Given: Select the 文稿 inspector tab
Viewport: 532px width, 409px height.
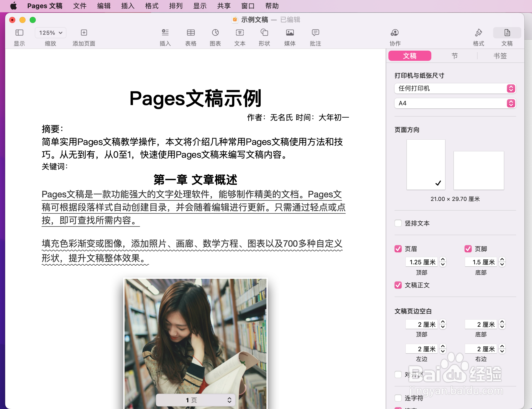Looking at the screenshot, I should point(410,56).
